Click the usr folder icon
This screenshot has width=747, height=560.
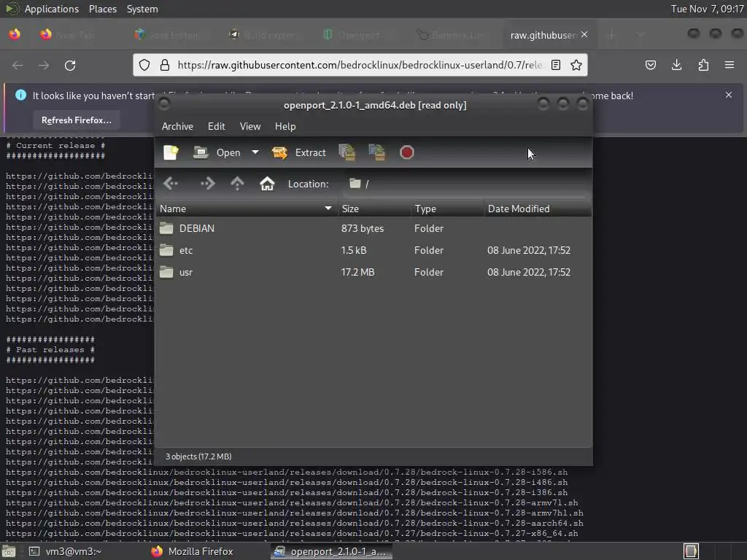166,272
